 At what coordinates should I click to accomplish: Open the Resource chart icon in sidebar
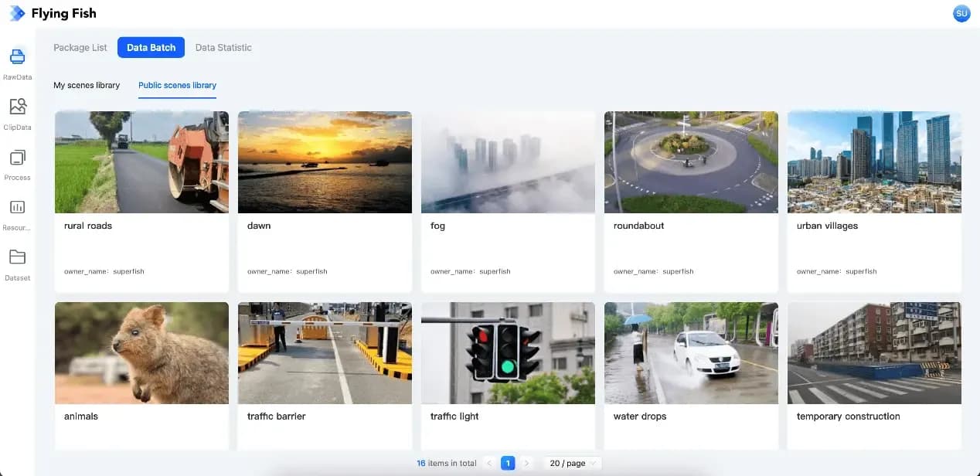click(17, 208)
